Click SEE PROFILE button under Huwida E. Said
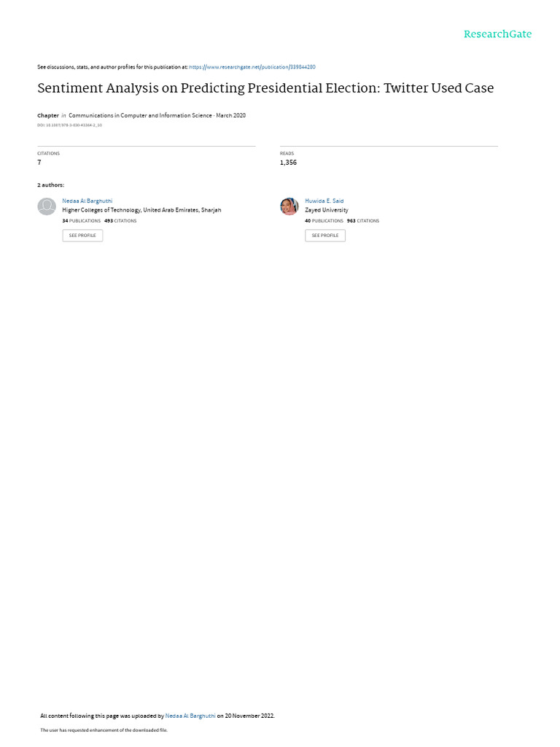Image resolution: width=560 pixels, height=747 pixels. [x=325, y=236]
